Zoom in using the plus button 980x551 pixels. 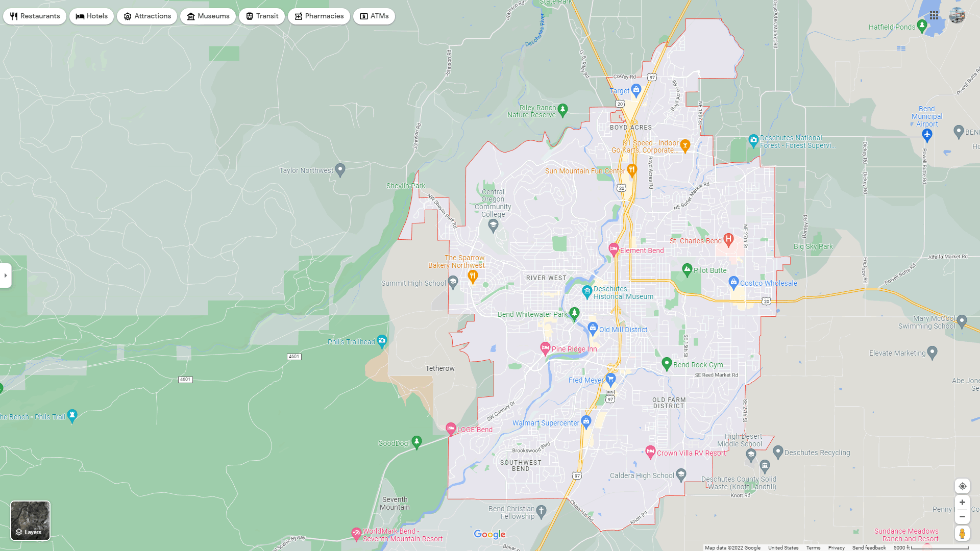[x=962, y=503]
